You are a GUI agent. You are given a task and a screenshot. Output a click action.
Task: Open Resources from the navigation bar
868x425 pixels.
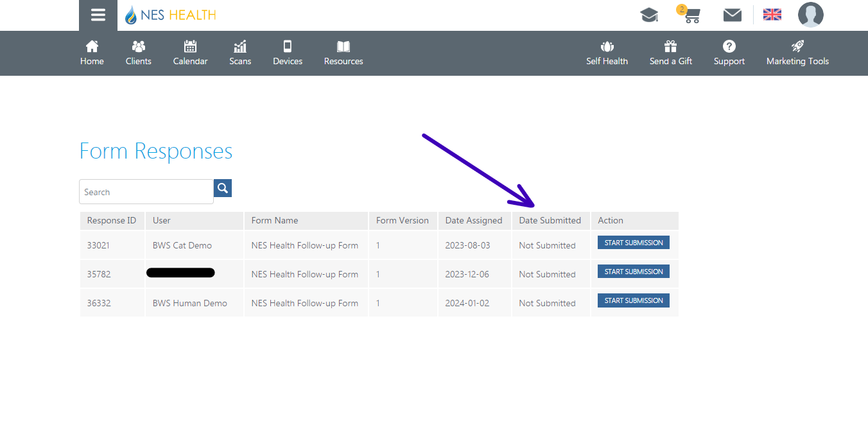343,53
